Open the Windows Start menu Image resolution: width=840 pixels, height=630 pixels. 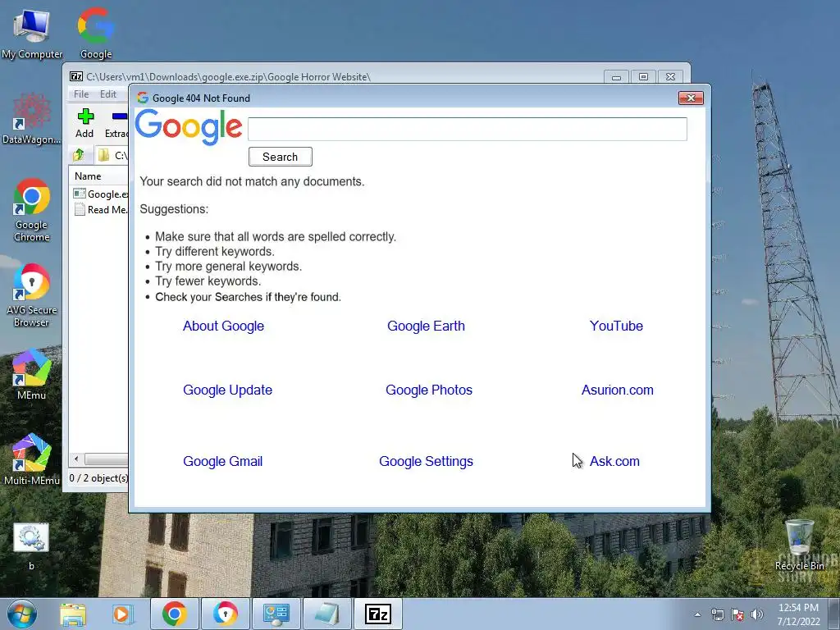pyautogui.click(x=22, y=614)
